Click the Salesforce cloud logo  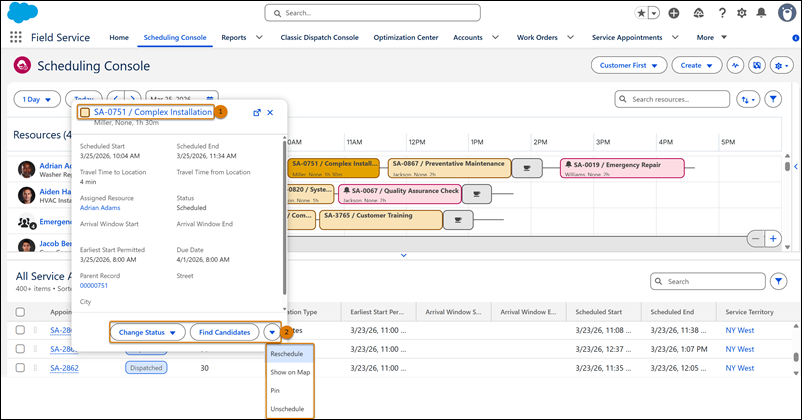[x=23, y=12]
